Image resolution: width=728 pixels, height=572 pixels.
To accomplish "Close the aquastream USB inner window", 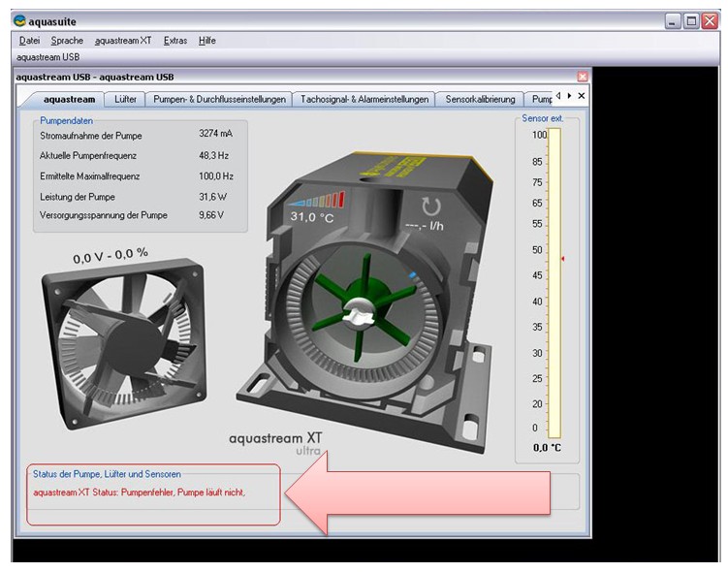I will pos(583,77).
